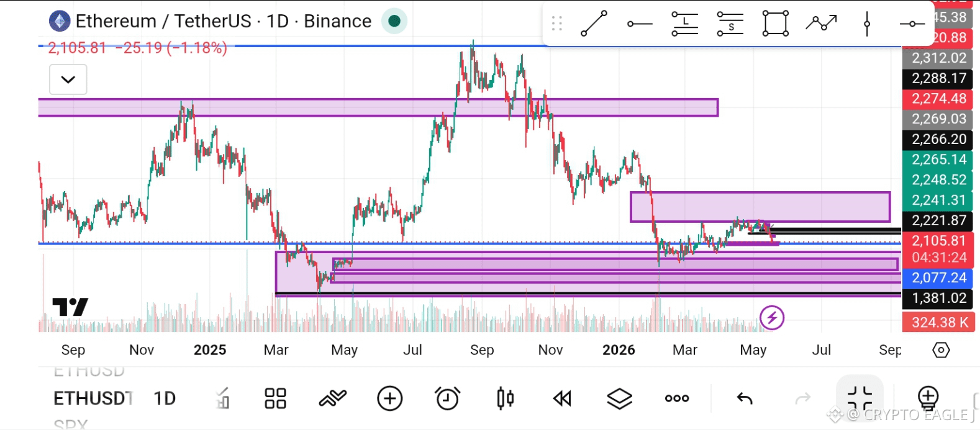This screenshot has height=430, width=980.
Task: Select the path arrow drawing tool
Action: tap(821, 24)
